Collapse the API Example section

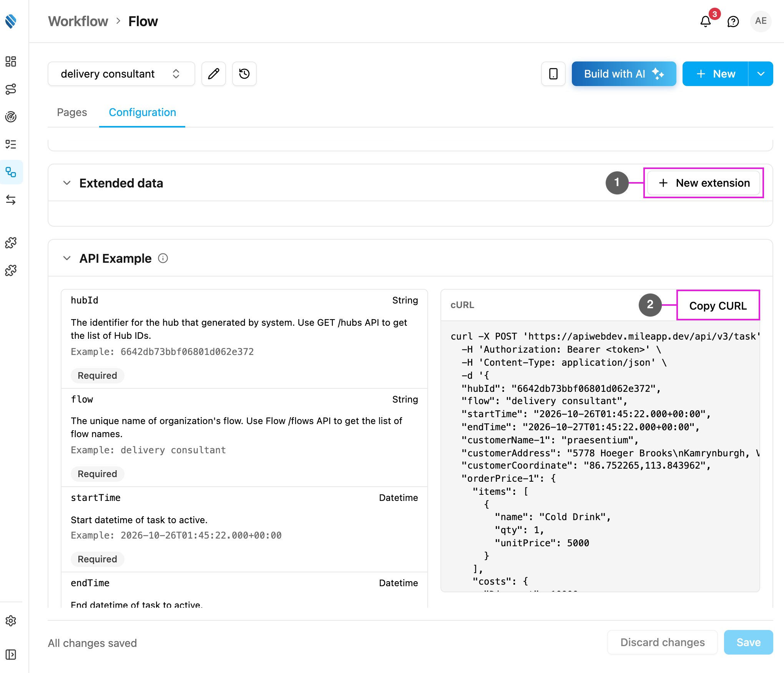[x=67, y=258]
